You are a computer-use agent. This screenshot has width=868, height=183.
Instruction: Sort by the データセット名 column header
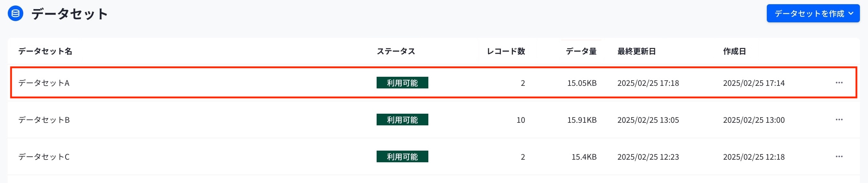(x=45, y=51)
